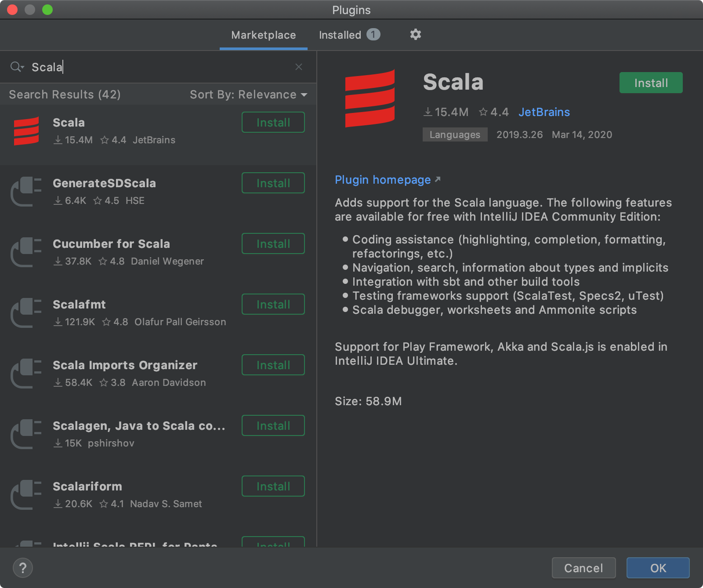This screenshot has height=588, width=703.
Task: Select the Scalafmt result title
Action: tap(79, 305)
